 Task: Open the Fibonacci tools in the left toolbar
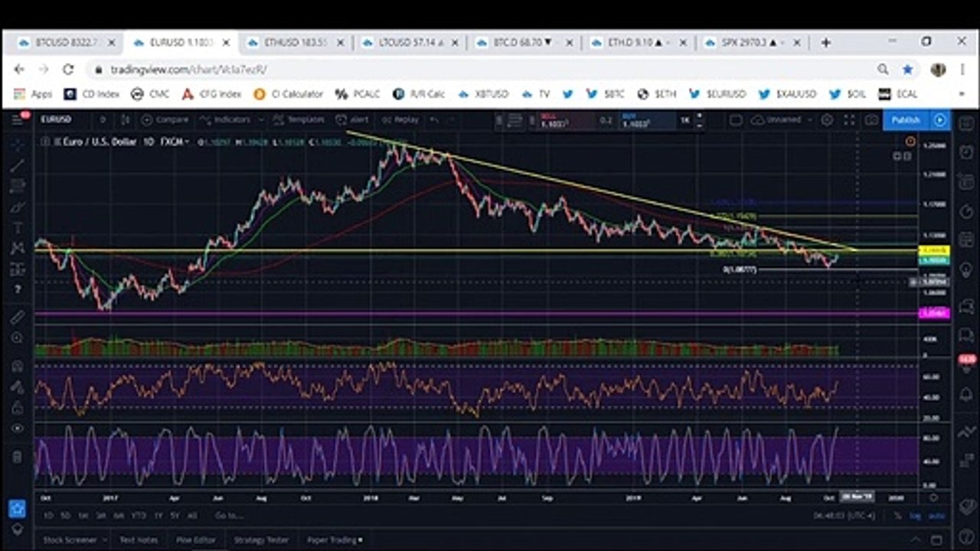(x=18, y=186)
